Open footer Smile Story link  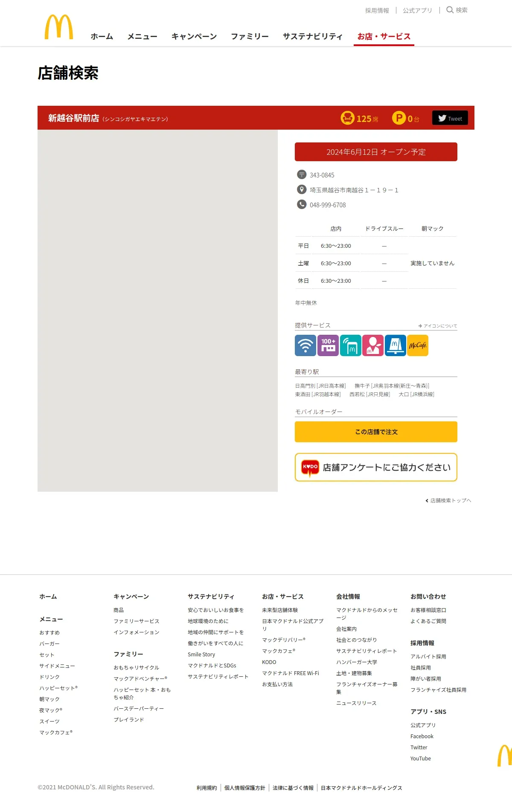pyautogui.click(x=201, y=654)
